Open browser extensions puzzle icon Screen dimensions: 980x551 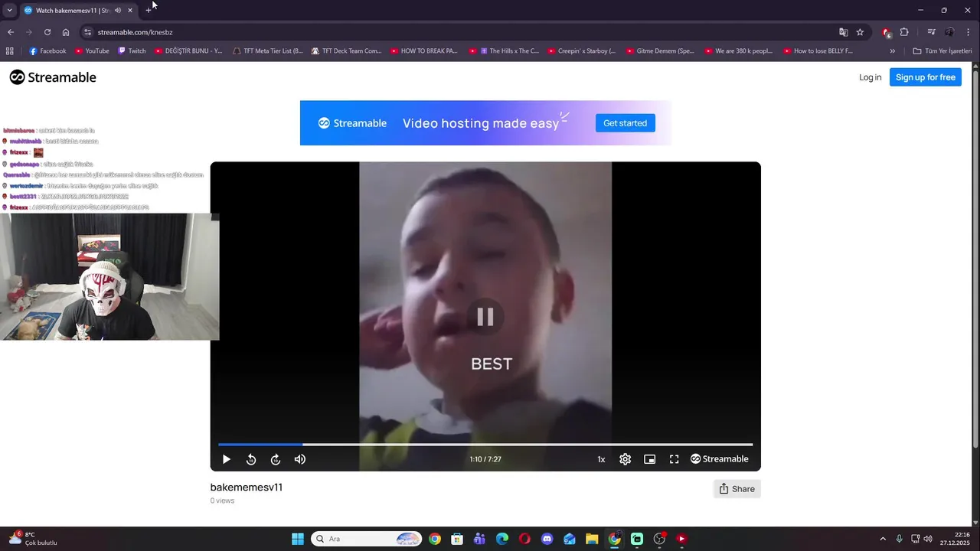coord(904,32)
